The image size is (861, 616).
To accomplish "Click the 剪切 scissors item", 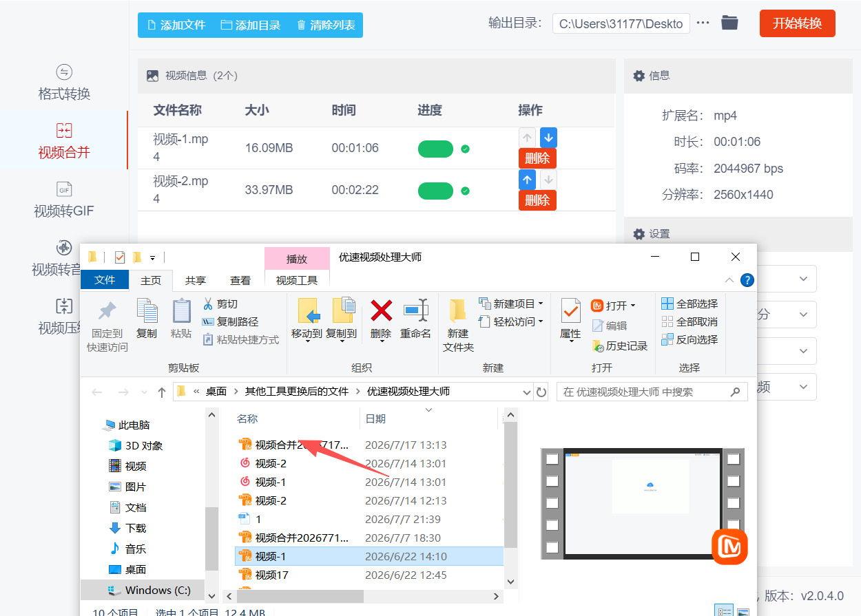I will click(x=220, y=304).
